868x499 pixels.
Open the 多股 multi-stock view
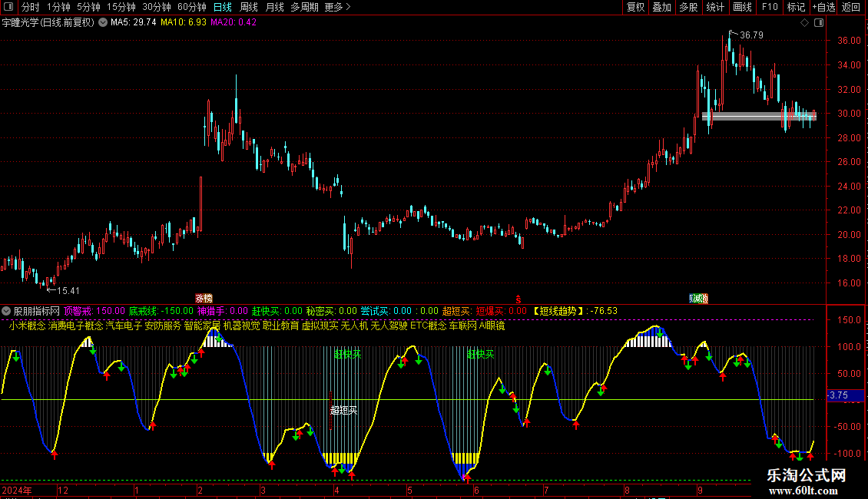pos(688,7)
